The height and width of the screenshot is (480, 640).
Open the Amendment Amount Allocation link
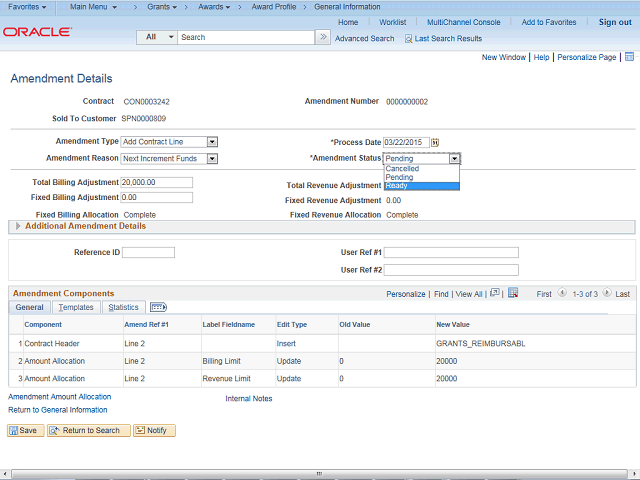[x=60, y=397]
